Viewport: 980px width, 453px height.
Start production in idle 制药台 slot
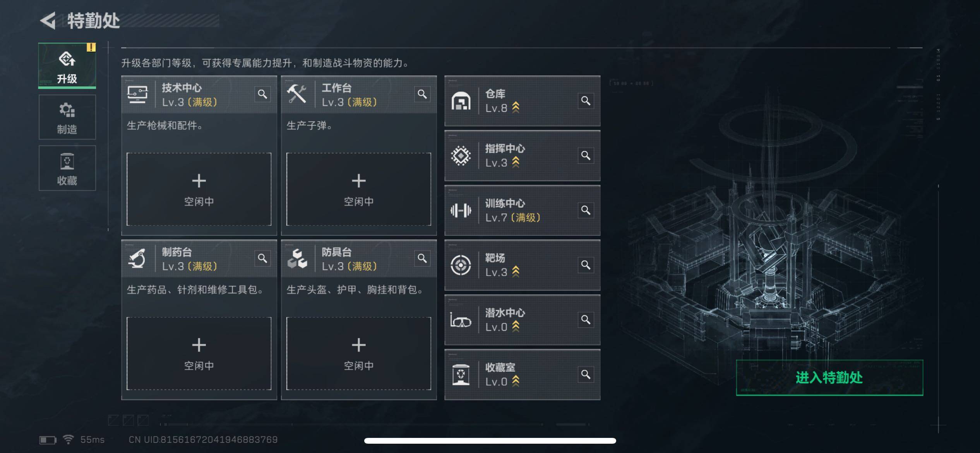(x=199, y=353)
